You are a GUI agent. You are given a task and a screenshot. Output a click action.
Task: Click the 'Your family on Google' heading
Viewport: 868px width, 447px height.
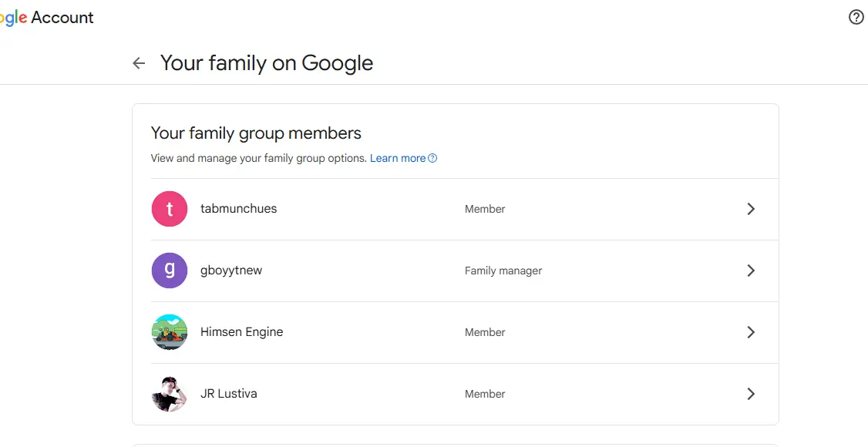click(x=267, y=63)
